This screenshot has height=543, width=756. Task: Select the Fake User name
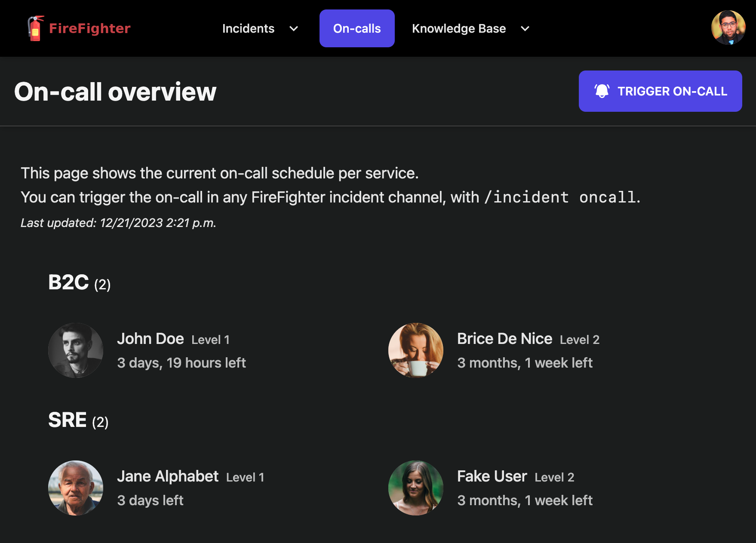[492, 476]
